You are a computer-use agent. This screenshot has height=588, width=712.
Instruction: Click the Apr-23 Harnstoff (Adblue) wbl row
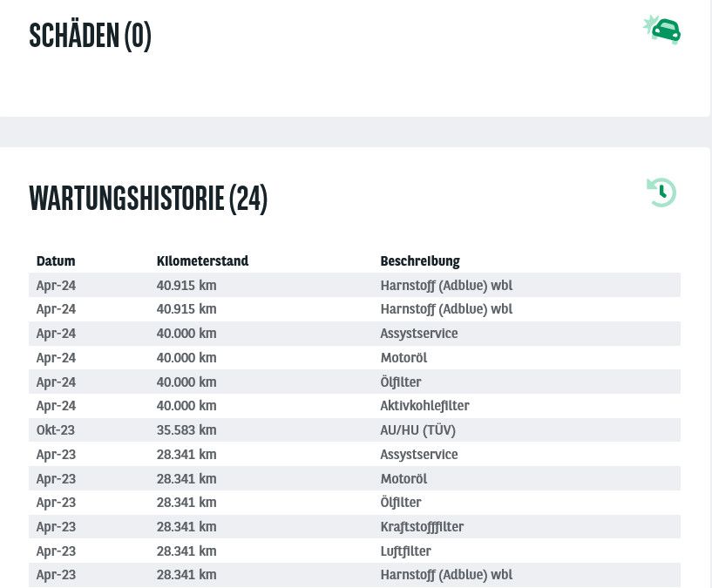point(355,575)
